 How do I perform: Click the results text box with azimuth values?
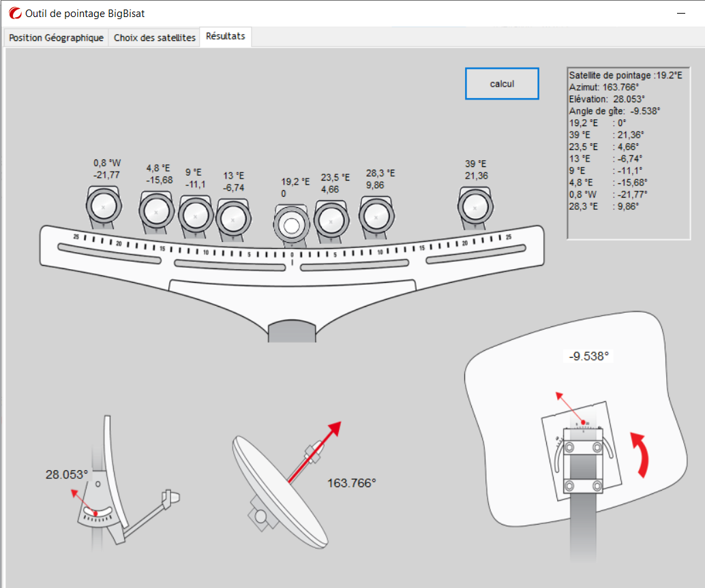(x=629, y=153)
